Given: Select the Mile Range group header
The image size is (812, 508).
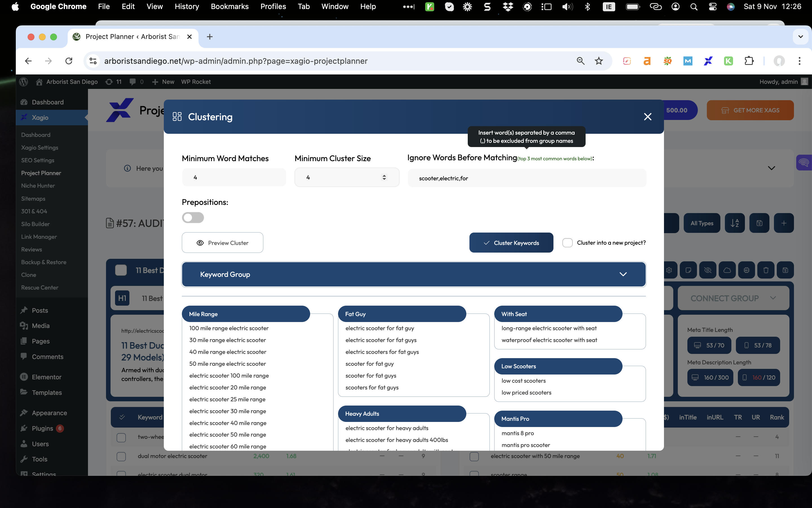Looking at the screenshot, I should pyautogui.click(x=246, y=314).
